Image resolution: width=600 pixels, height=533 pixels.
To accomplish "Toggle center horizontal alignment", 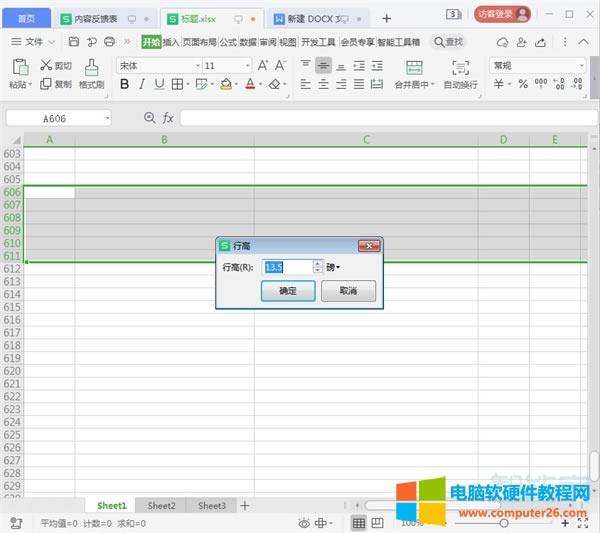I will click(324, 65).
